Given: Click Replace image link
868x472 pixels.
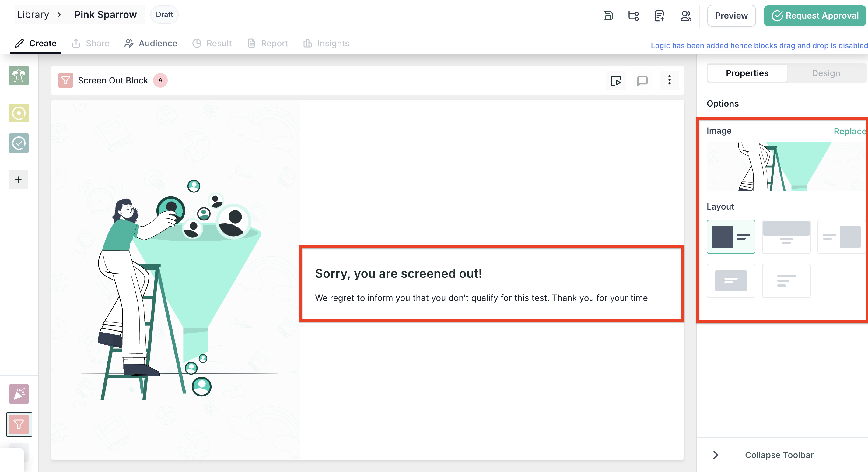Looking at the screenshot, I should coord(850,132).
